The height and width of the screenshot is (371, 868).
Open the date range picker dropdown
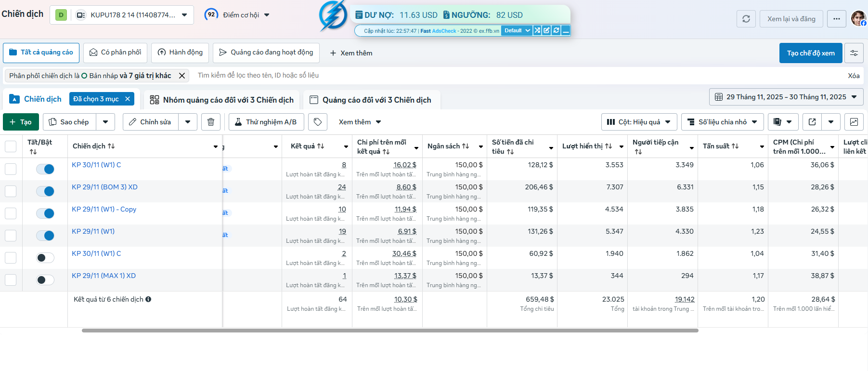[x=786, y=97]
